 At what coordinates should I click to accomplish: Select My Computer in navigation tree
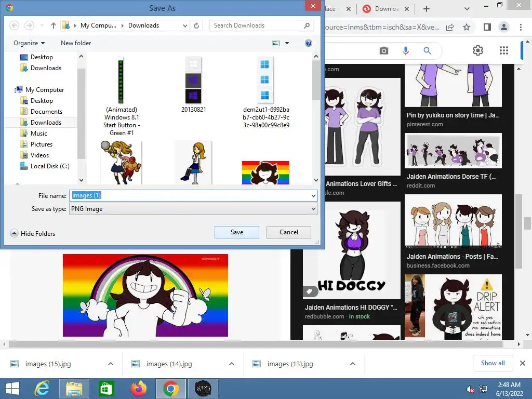[39, 89]
